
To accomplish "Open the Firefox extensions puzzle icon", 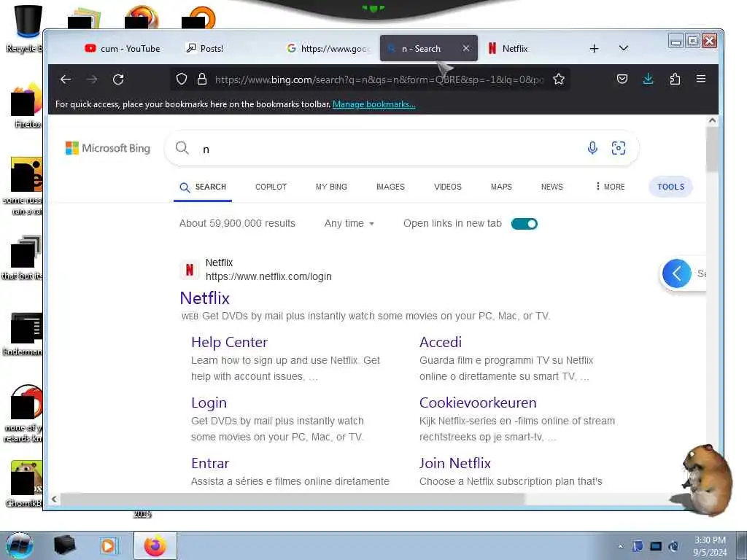I will (x=675, y=79).
